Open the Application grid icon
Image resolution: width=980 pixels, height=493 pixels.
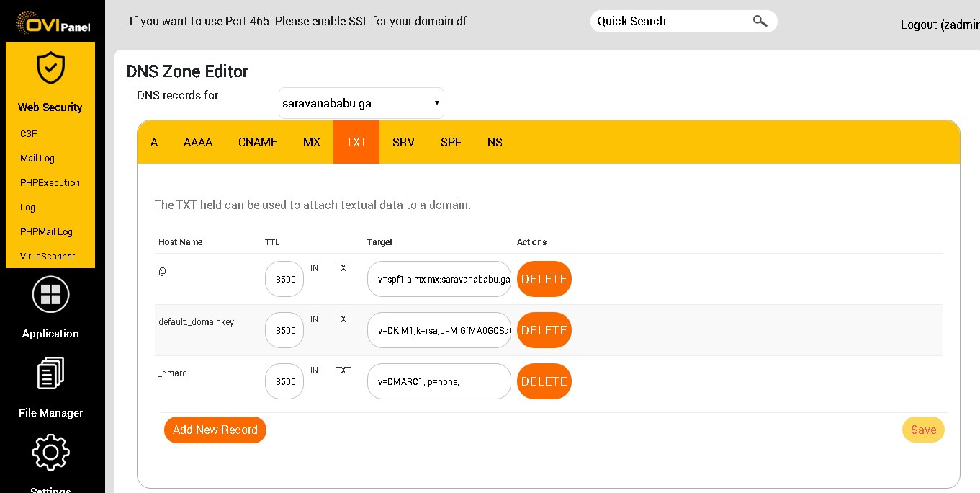tap(50, 294)
